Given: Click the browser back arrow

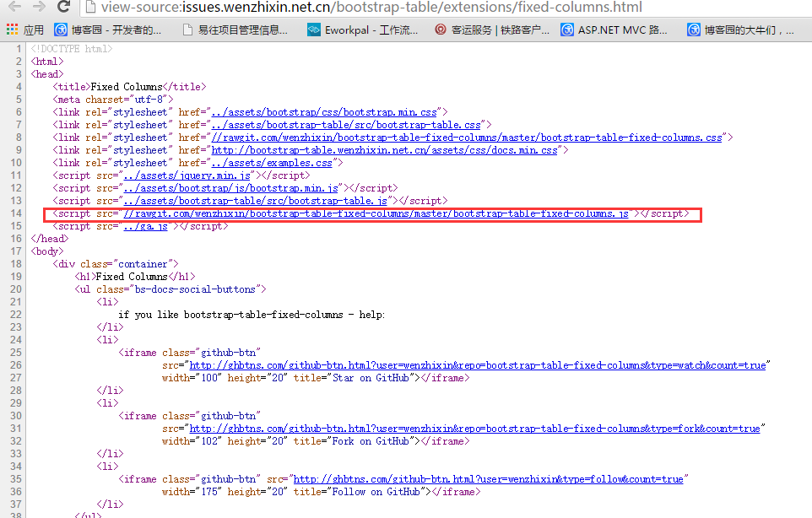Looking at the screenshot, I should [14, 8].
